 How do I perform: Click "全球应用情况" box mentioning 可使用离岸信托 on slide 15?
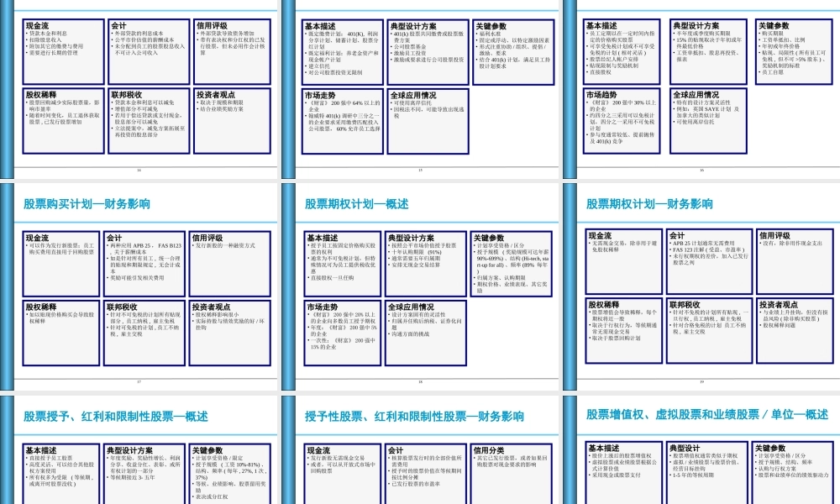point(428,121)
